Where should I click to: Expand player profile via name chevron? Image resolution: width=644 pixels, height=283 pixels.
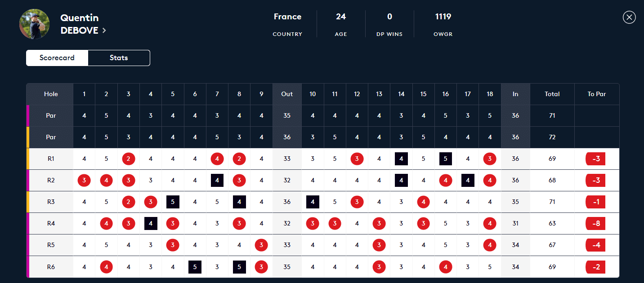tap(104, 31)
